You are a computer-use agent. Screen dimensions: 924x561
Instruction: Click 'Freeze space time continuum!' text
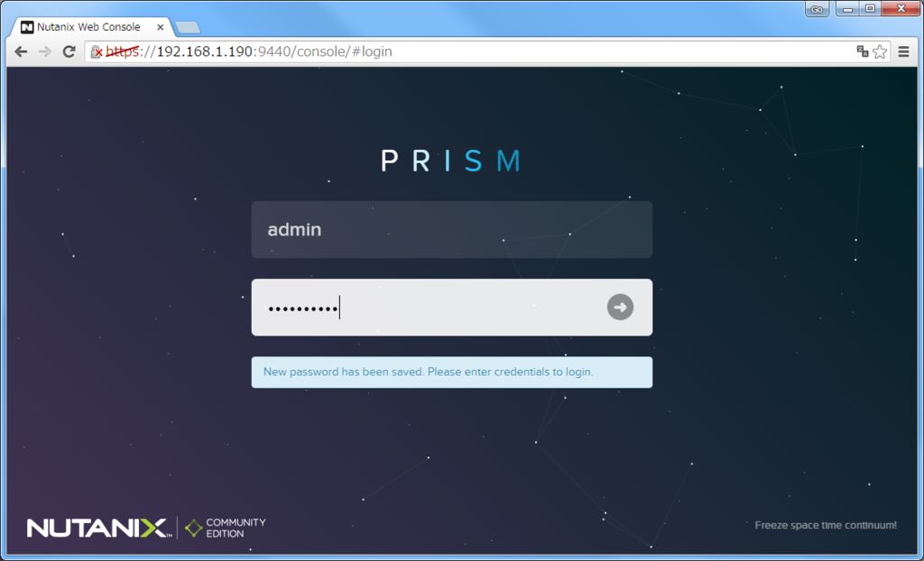(x=826, y=525)
